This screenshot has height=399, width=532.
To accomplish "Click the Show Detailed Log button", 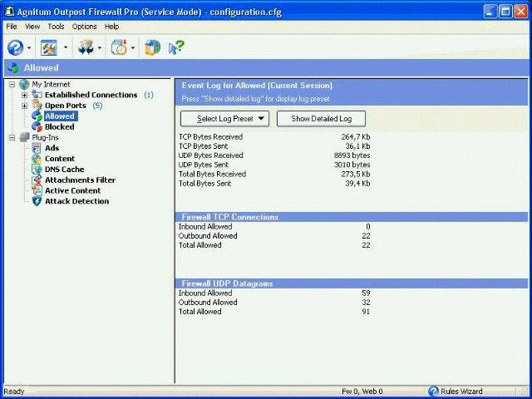I will pos(321,119).
